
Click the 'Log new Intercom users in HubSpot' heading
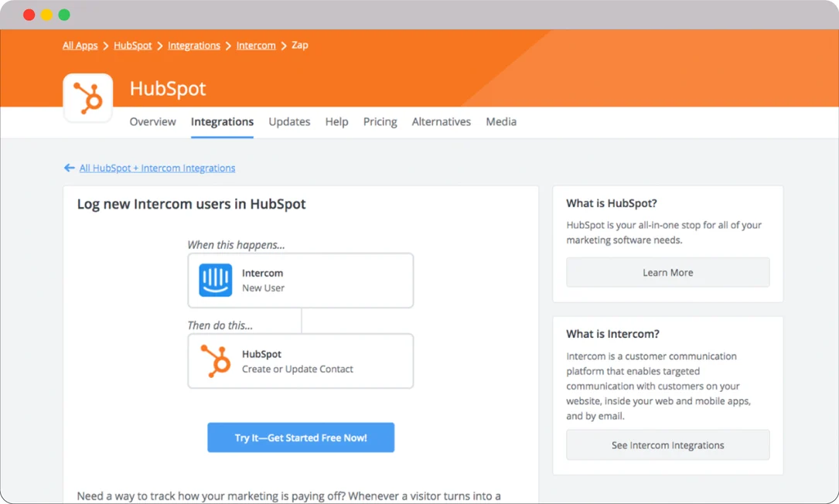[x=192, y=204]
